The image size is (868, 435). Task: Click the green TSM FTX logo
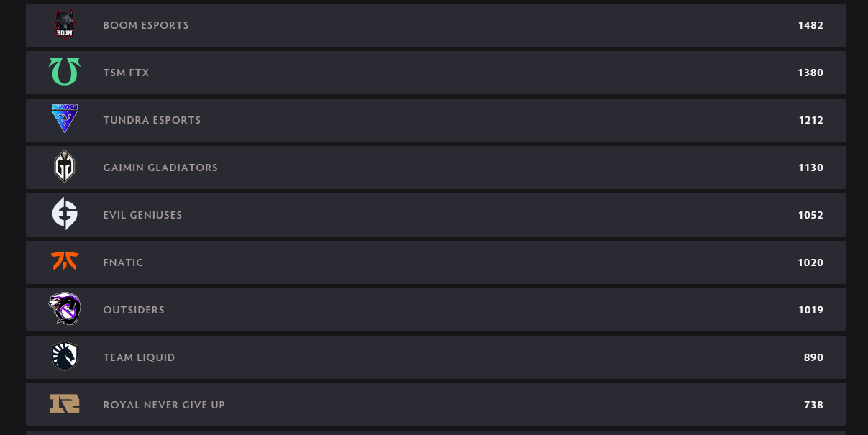point(65,72)
